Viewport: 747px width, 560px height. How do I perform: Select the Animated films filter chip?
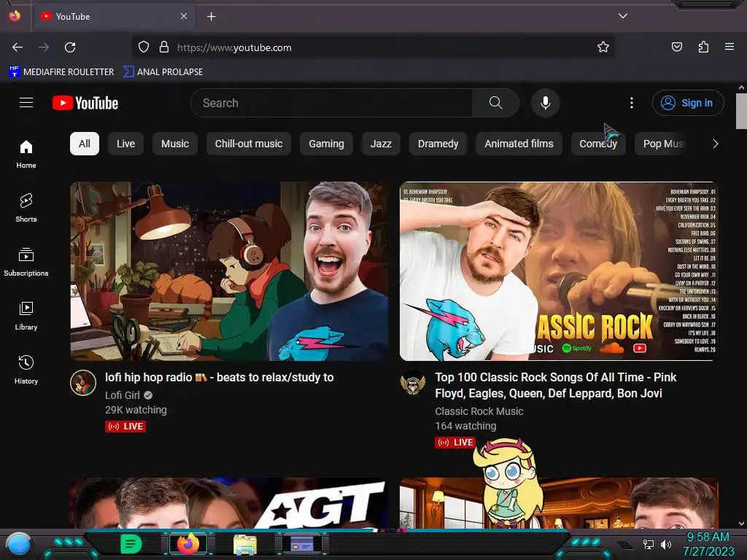point(519,144)
